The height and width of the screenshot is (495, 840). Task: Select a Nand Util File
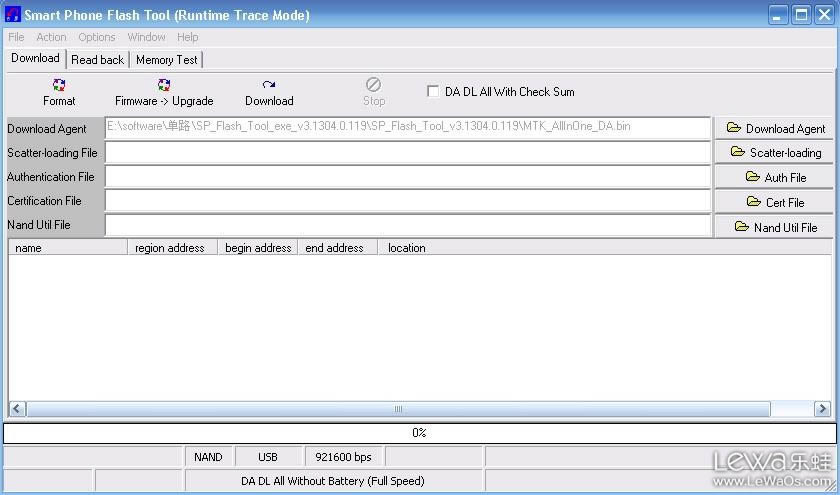point(775,227)
